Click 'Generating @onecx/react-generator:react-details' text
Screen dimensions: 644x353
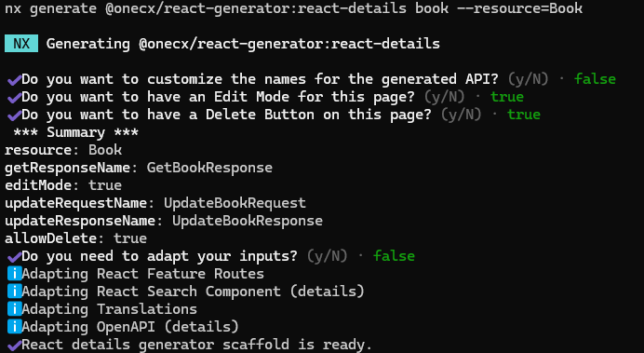pos(243,44)
